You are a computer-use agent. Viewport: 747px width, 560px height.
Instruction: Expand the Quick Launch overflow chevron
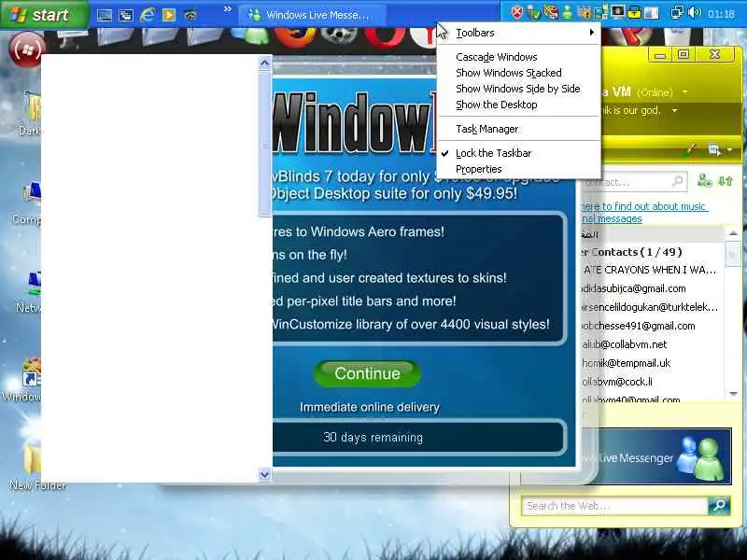tap(228, 9)
